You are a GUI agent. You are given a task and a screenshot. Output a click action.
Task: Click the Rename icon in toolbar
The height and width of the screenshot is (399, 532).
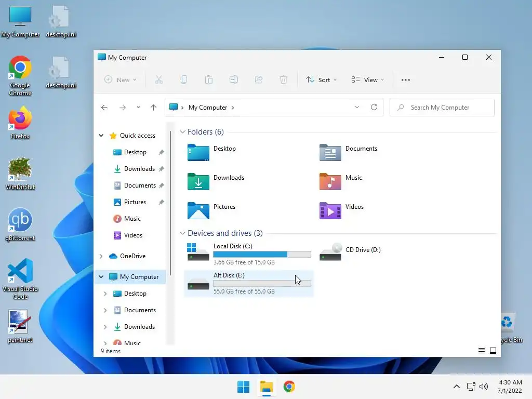click(x=233, y=79)
